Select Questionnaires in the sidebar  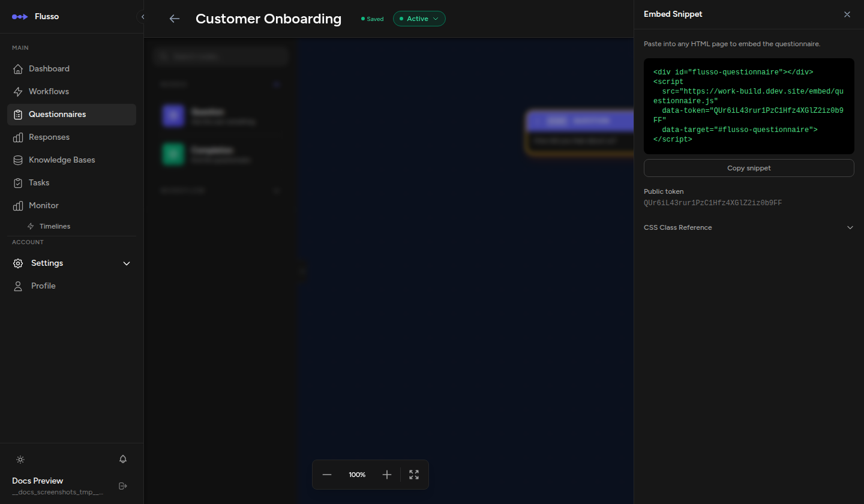tap(72, 115)
